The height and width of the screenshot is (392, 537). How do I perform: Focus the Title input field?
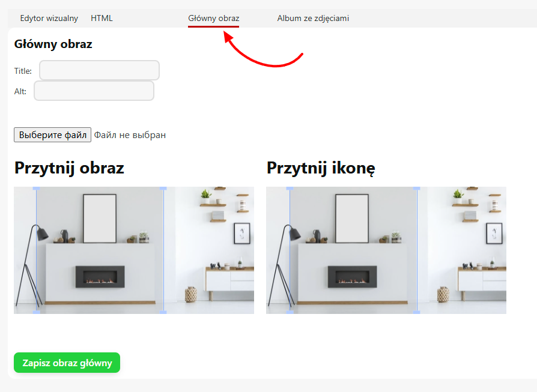coord(99,70)
